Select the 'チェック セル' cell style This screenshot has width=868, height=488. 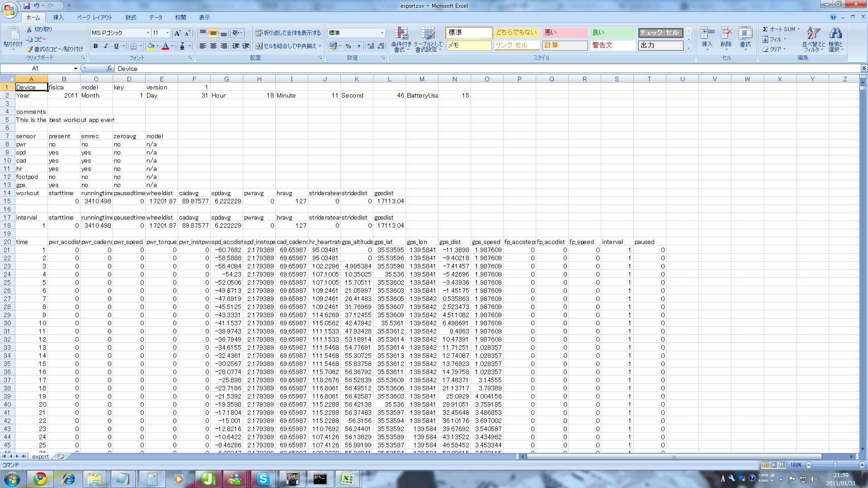pos(660,33)
